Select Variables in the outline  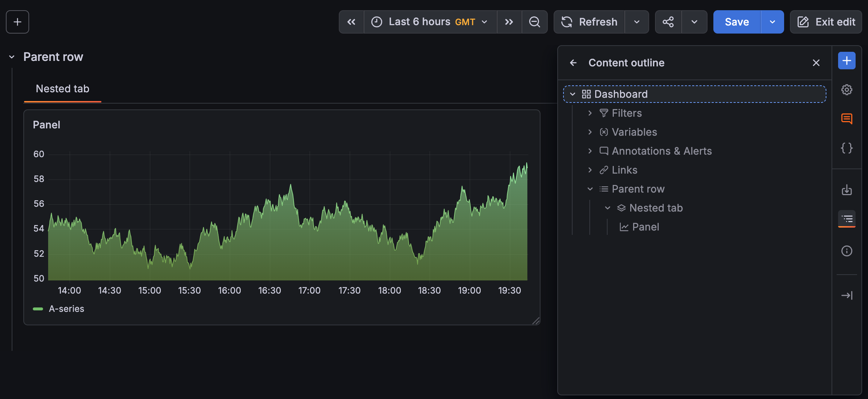(x=634, y=132)
